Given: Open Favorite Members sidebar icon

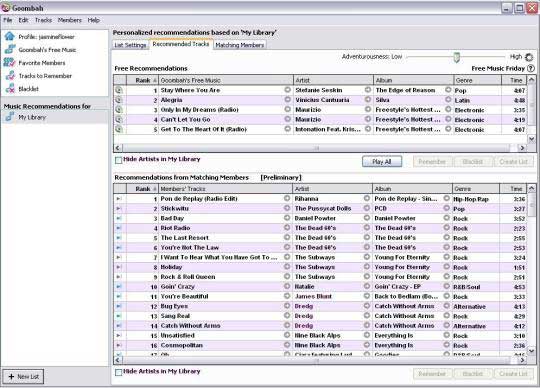Looking at the screenshot, I should click(x=10, y=62).
